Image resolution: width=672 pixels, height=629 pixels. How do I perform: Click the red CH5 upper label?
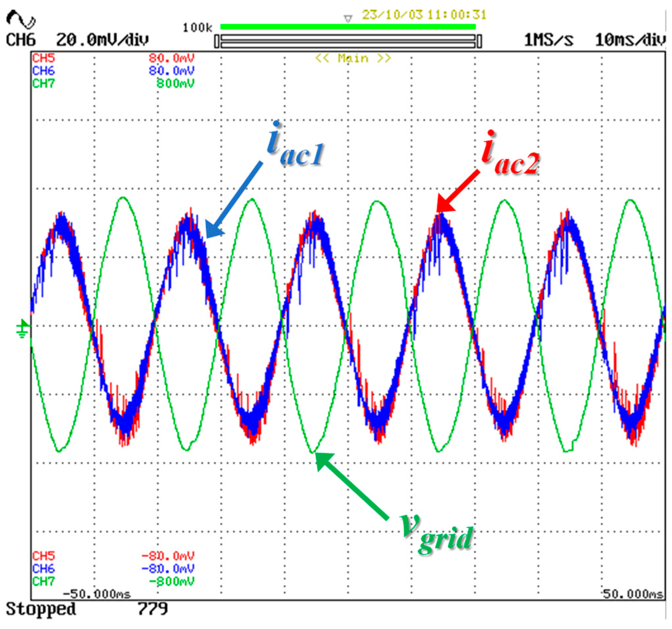pos(44,58)
